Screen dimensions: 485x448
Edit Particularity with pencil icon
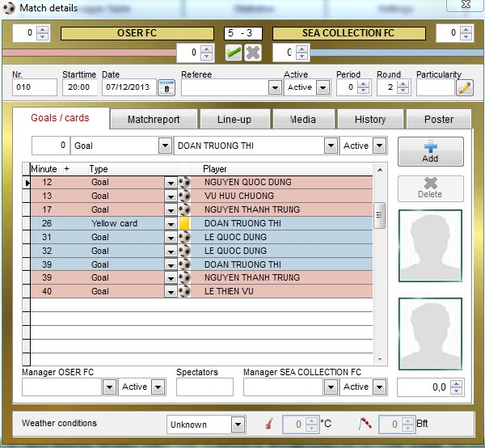[465, 88]
